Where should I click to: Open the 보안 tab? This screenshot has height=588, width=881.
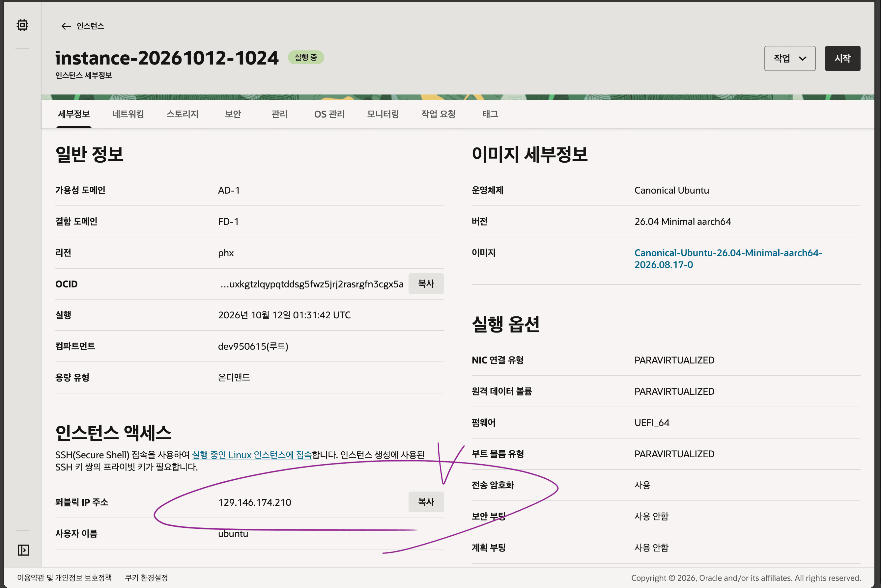tap(233, 114)
